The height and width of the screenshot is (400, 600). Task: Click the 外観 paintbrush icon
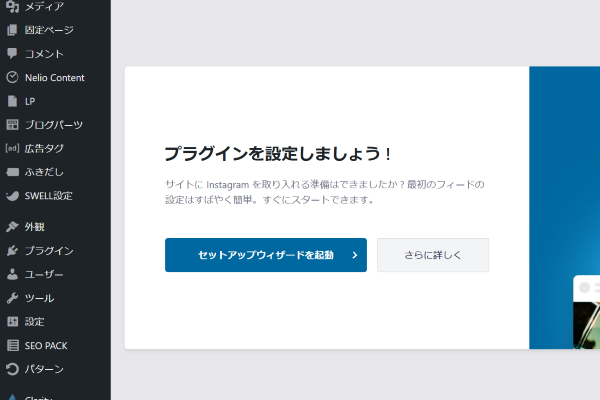[x=12, y=227]
